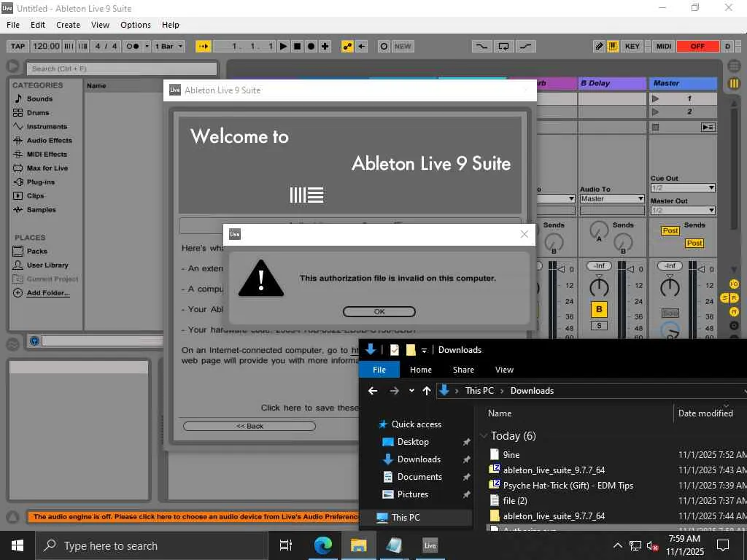747x560 pixels.
Task: Open the Options menu
Action: coord(135,25)
